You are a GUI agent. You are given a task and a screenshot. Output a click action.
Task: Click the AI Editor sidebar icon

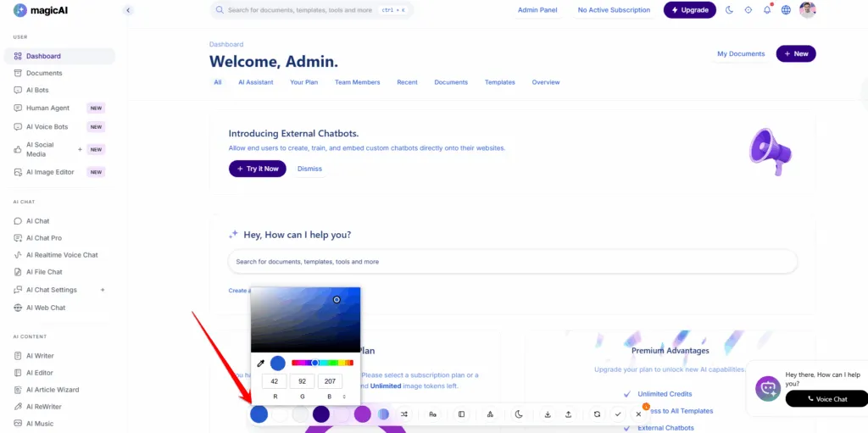click(18, 373)
